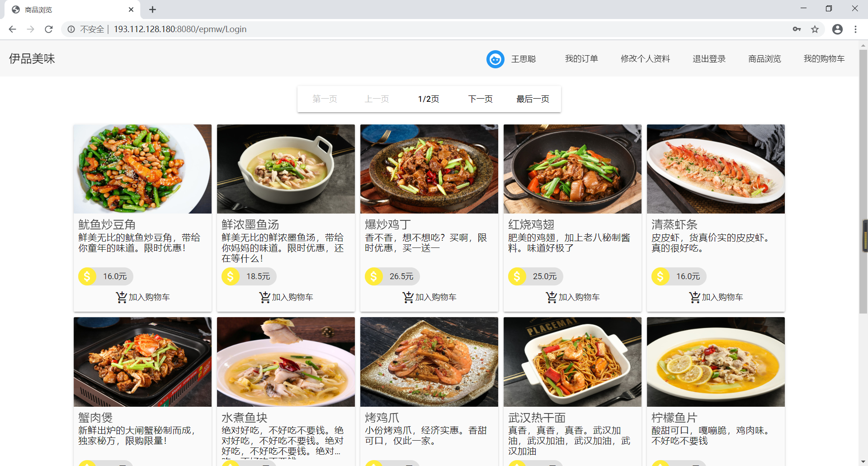Click the 柠檬鱼片 dish photo
This screenshot has width=868, height=466.
(716, 362)
